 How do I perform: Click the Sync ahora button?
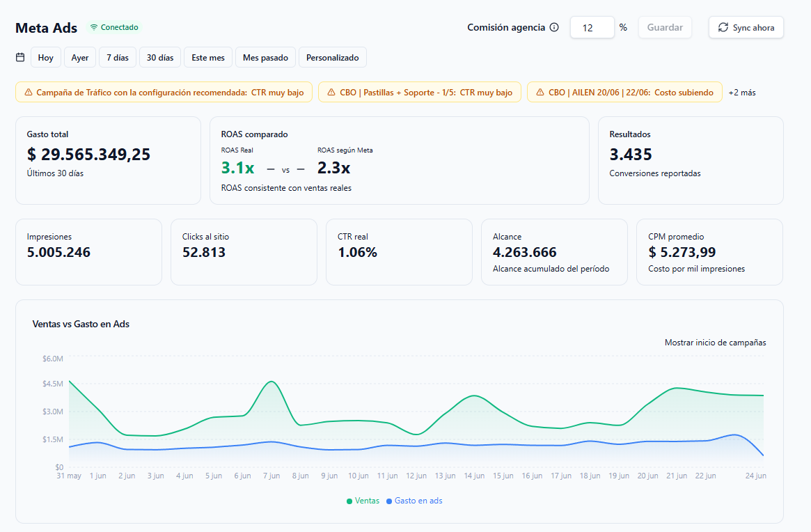click(x=746, y=27)
